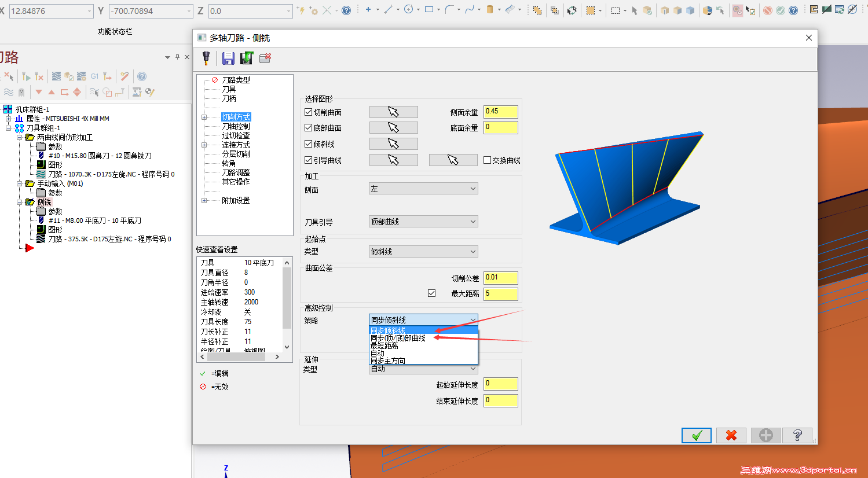868x478 pixels.
Task: Select 同步倾斜线 in the strategy list
Action: point(423,330)
